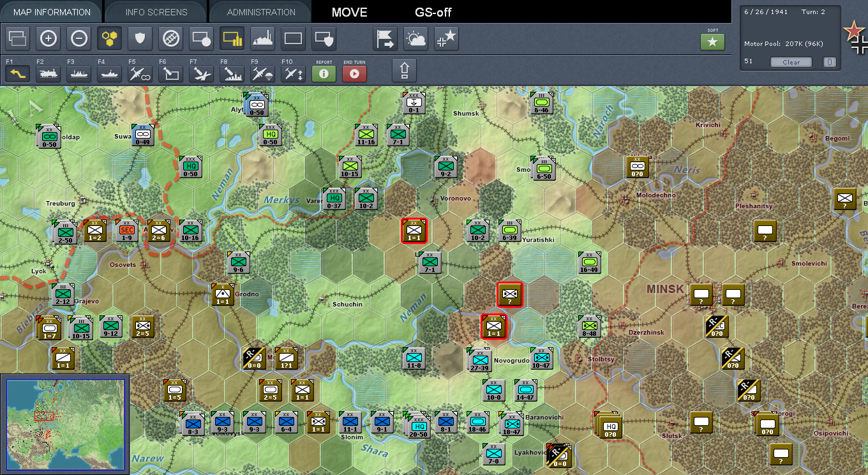This screenshot has height=475, width=868.
Task: Toggle the shield fortification overlay
Action: (140, 39)
